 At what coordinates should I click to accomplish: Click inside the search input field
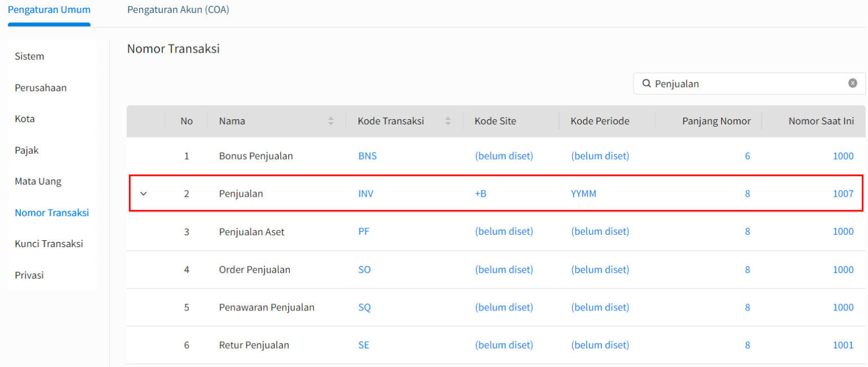pos(735,83)
